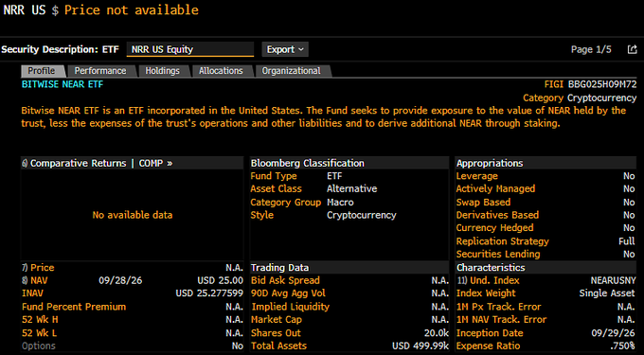The image size is (644, 355).
Task: Click the Page 1/5 indicator
Action: (x=591, y=49)
